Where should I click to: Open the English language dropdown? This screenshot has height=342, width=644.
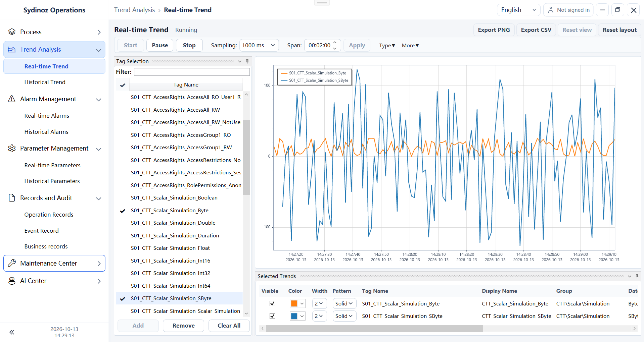(518, 10)
